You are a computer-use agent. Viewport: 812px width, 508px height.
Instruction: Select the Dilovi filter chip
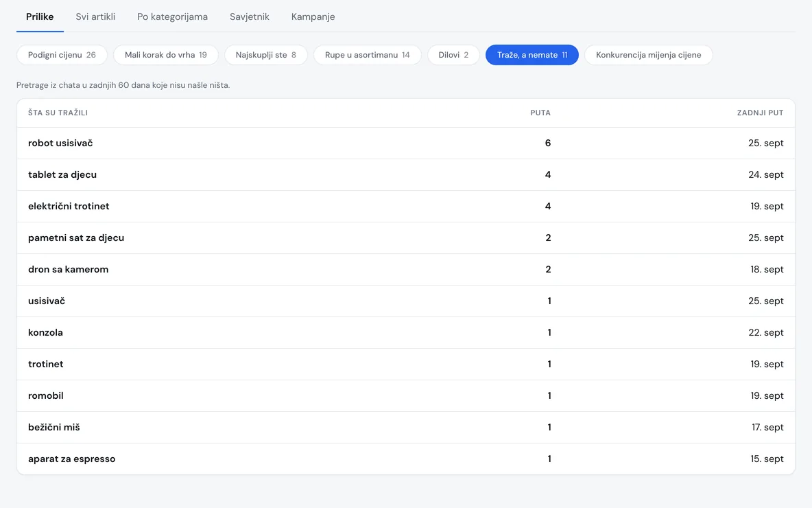pos(453,55)
